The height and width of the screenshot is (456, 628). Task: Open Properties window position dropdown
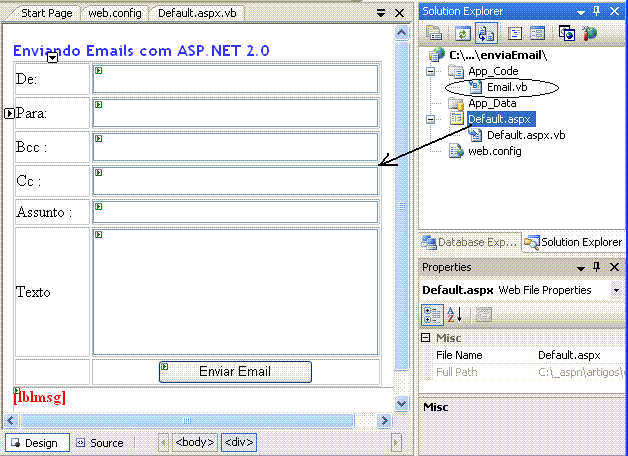(581, 268)
